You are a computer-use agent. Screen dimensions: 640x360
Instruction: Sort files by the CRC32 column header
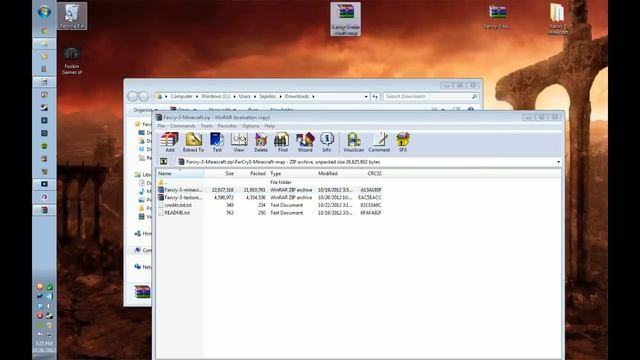coord(369,173)
